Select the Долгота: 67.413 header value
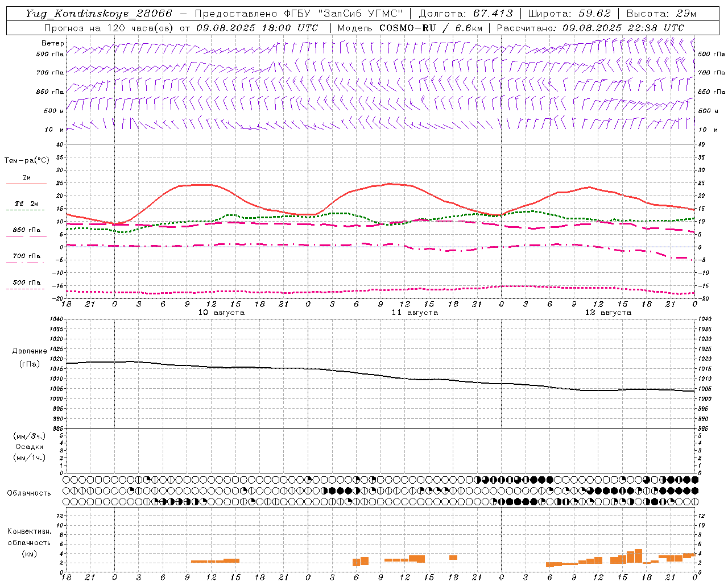Viewport: 728px width, 582px height. pos(466,14)
